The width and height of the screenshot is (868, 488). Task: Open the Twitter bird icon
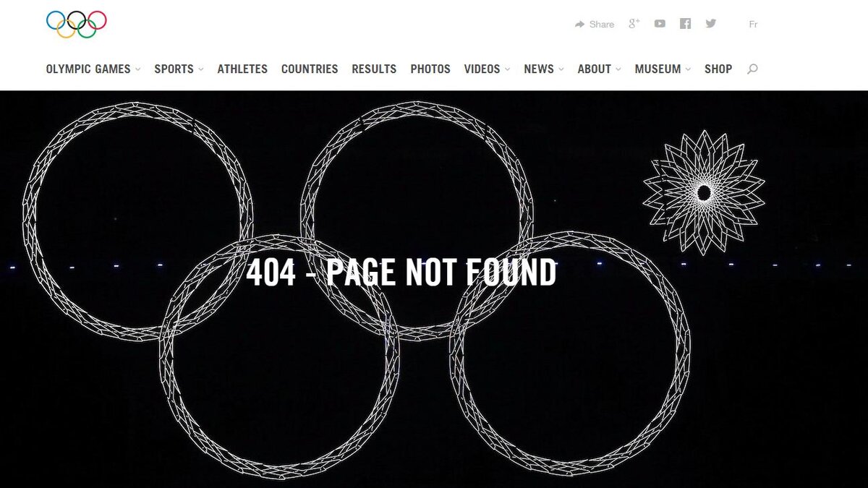pyautogui.click(x=711, y=23)
